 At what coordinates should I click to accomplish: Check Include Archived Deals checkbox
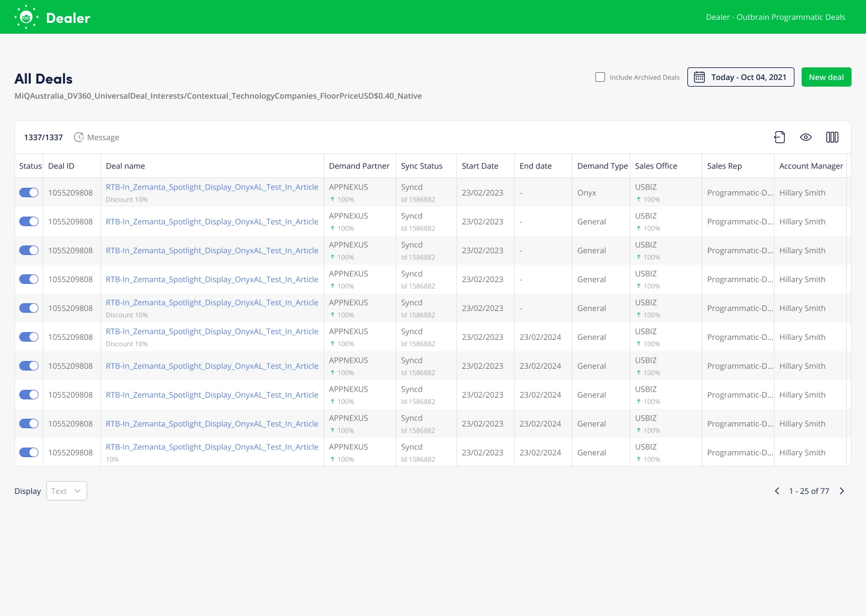click(x=600, y=77)
